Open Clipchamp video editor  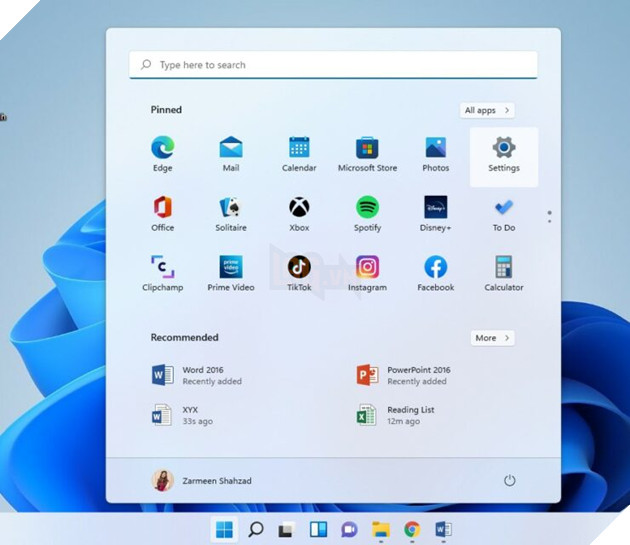point(163,273)
